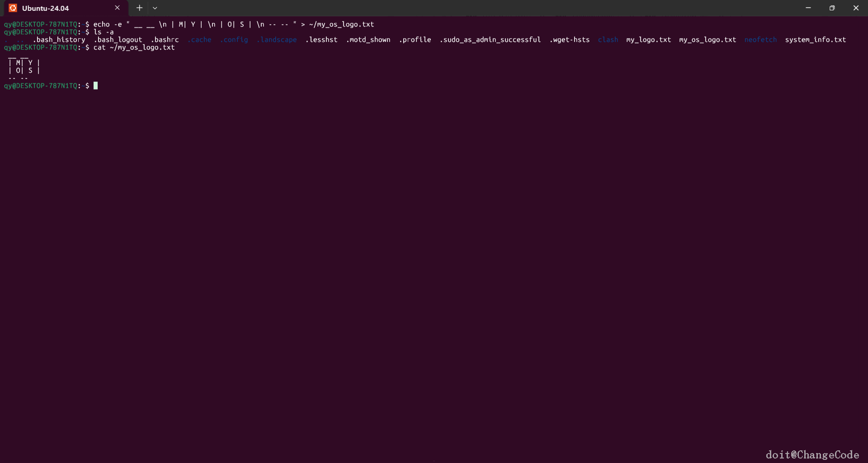Close the Ubuntu-24.04 tab
Viewport: 868px width, 463px height.
coord(117,8)
